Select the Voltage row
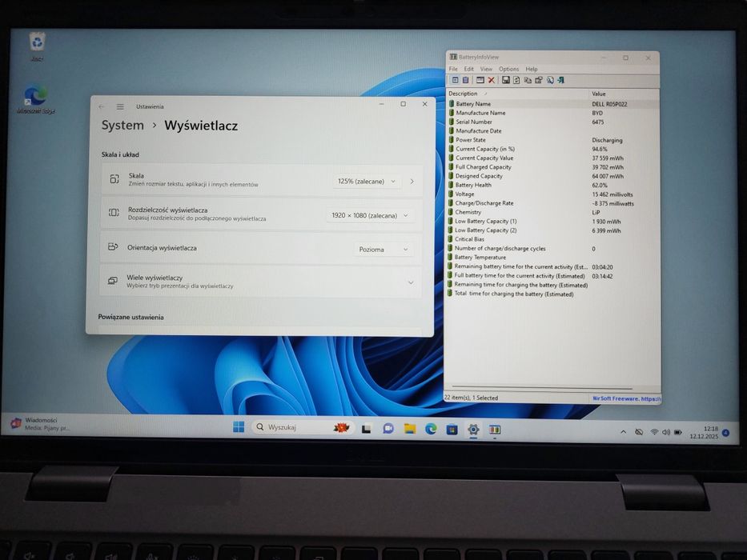The image size is (747, 560). click(552, 194)
